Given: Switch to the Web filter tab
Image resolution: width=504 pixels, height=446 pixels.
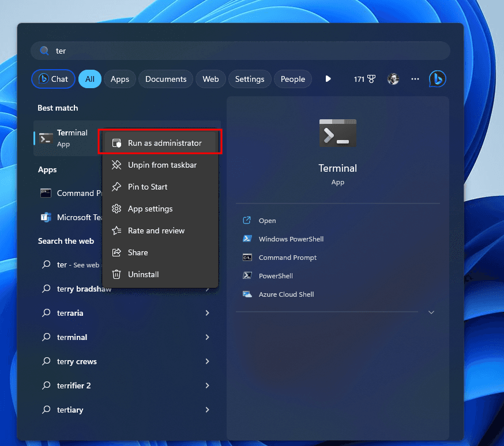Looking at the screenshot, I should pyautogui.click(x=210, y=79).
